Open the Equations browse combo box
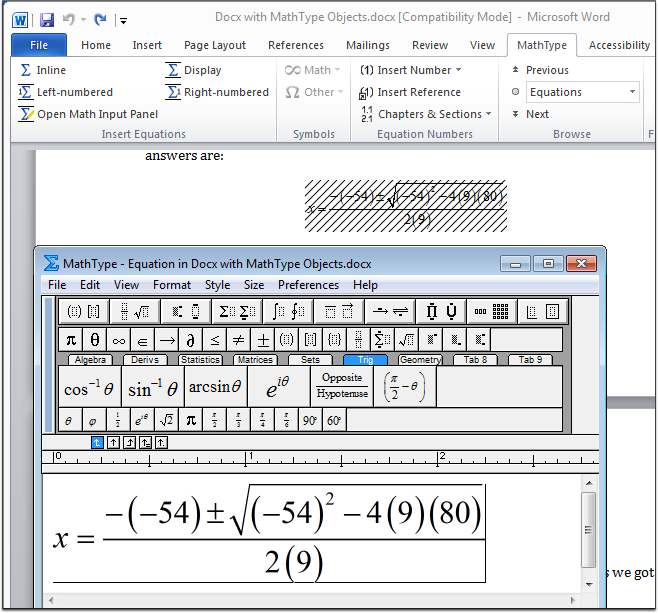The image size is (658, 613). coord(582,92)
